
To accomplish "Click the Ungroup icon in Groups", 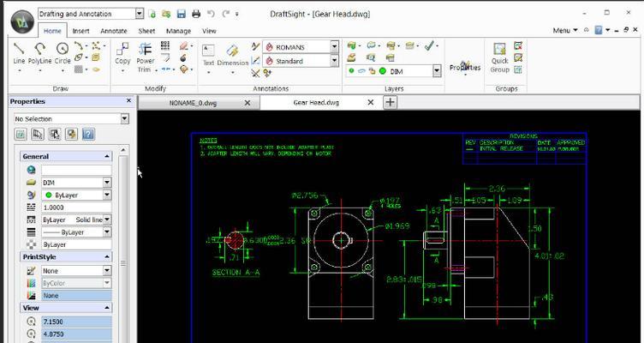I will [518, 45].
